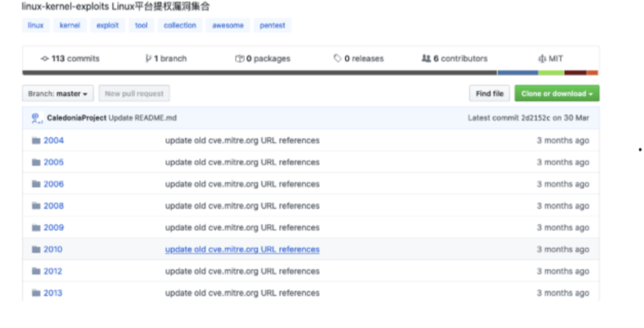This screenshot has height=328, width=644.
Task: Open folder name 2004
Action: (54, 141)
